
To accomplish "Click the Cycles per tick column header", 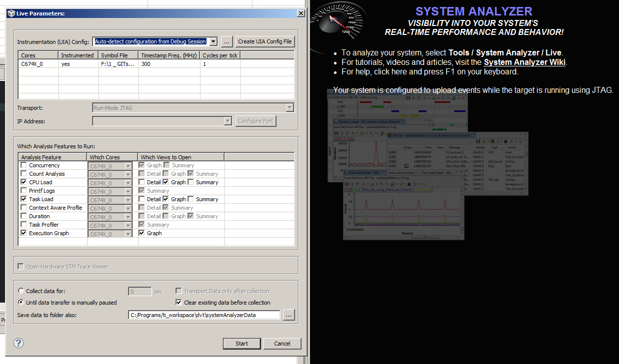I will coord(220,55).
